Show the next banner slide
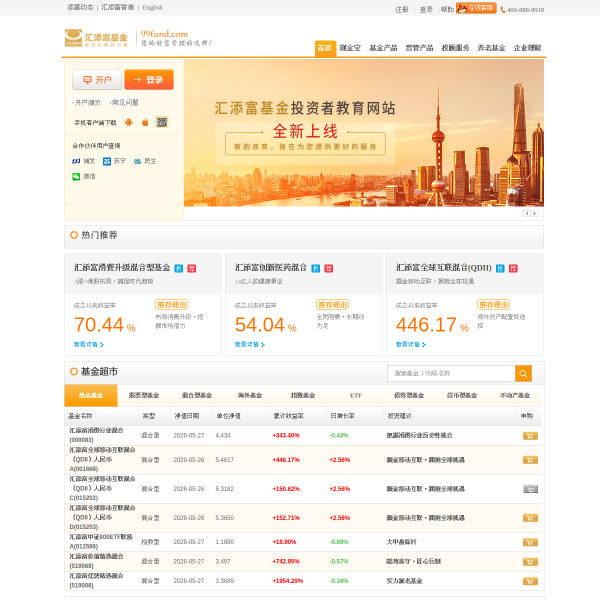Screen dimensions: 600x600 [535, 214]
